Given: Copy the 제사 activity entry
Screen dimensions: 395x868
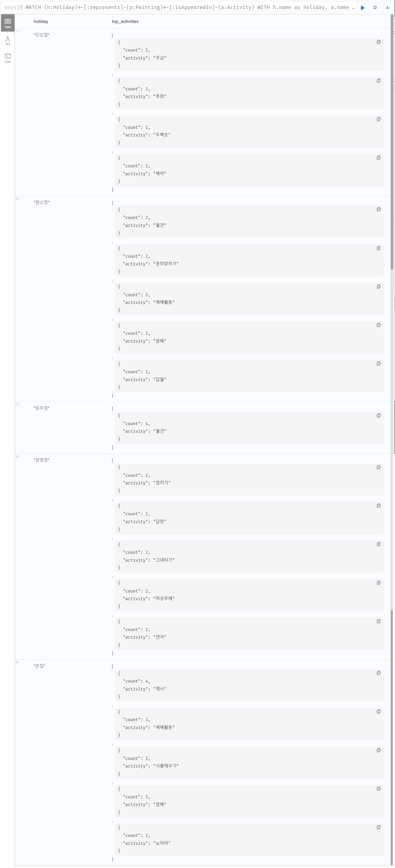Looking at the screenshot, I should tap(378, 673).
